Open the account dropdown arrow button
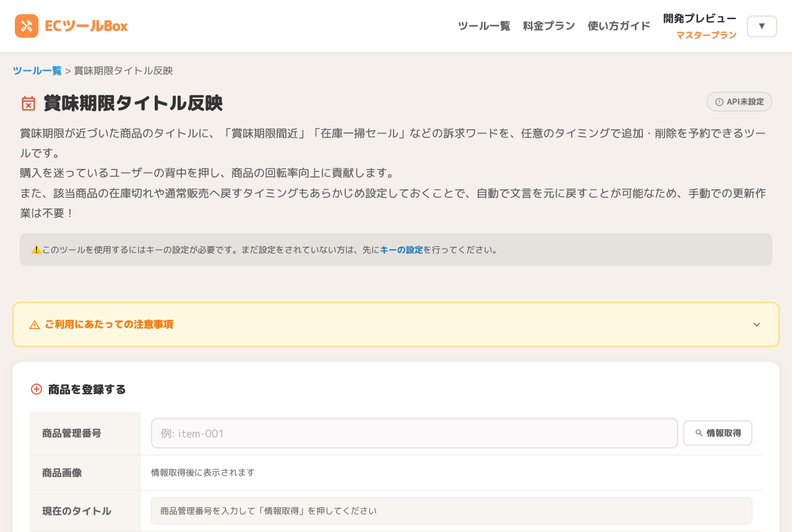 click(762, 26)
